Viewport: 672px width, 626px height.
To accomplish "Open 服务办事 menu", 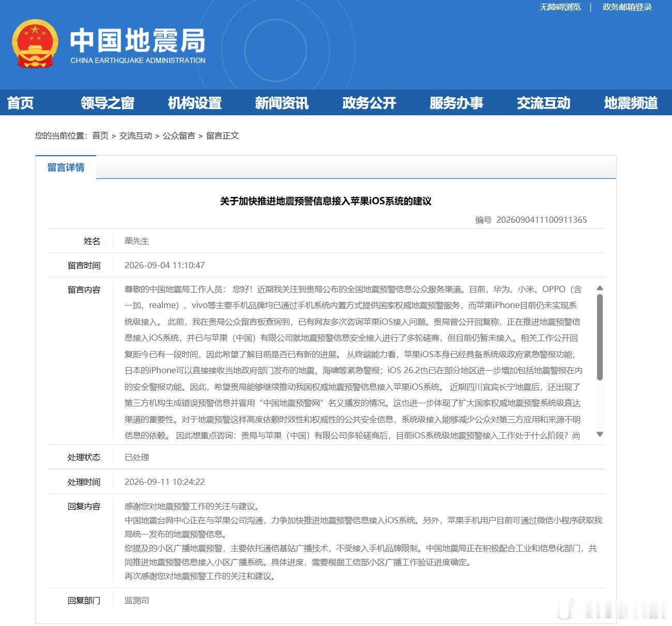I will pos(456,103).
